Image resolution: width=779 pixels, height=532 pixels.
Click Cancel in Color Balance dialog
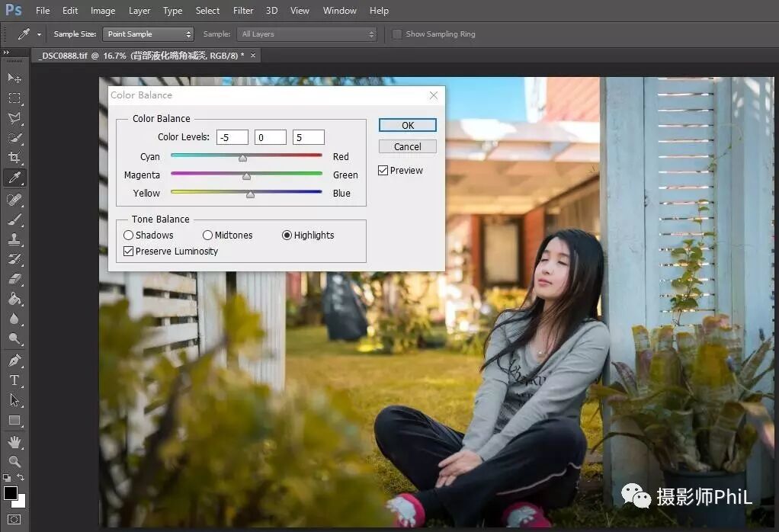tap(407, 146)
